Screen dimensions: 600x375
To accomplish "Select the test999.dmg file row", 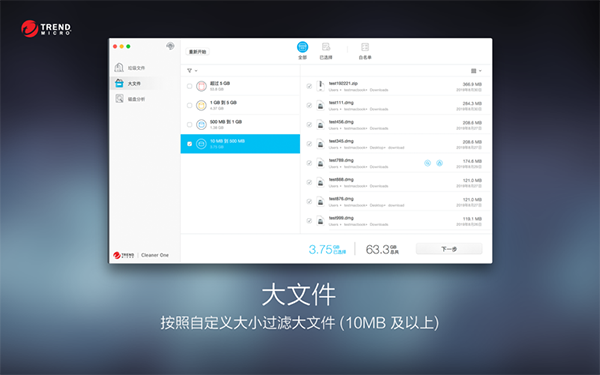I will [396, 221].
